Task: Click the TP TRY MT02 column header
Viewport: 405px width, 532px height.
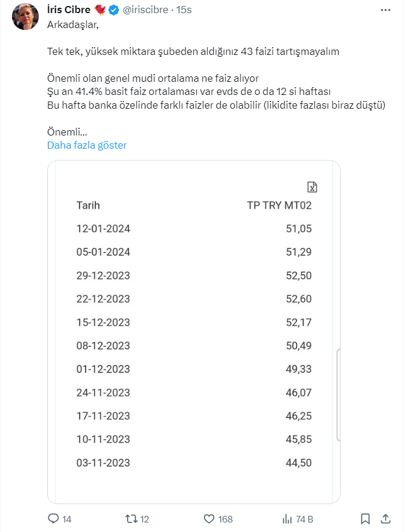Action: (x=279, y=205)
